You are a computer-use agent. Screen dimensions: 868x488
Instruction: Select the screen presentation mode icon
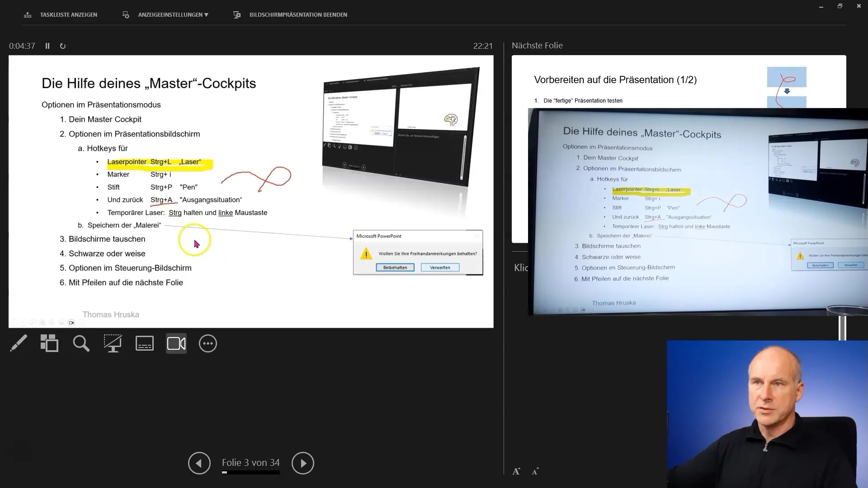coord(113,343)
